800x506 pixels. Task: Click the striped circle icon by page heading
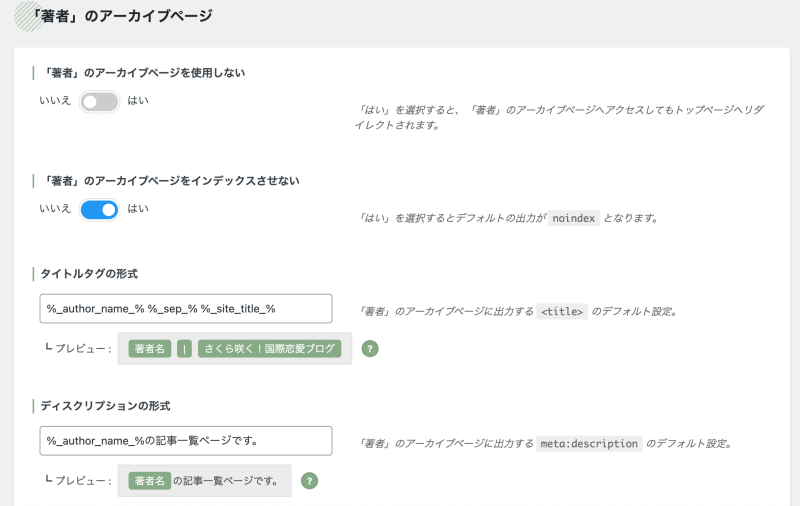tap(29, 16)
